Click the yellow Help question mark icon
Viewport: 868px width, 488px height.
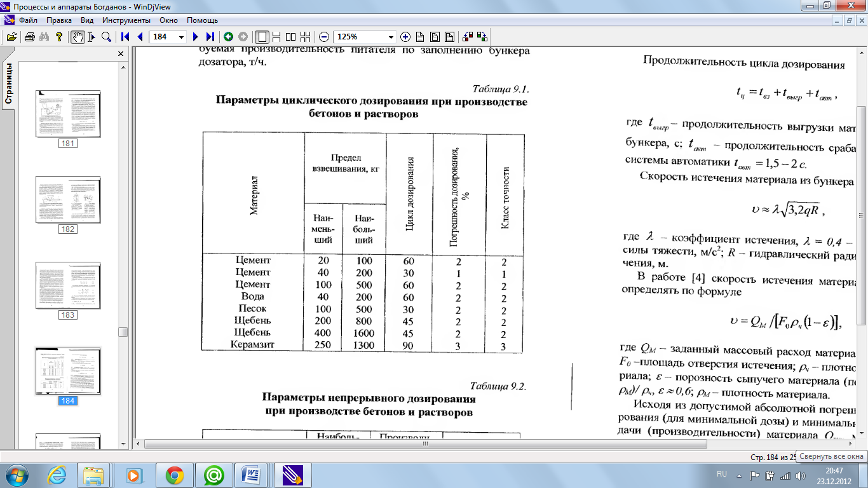(x=59, y=37)
